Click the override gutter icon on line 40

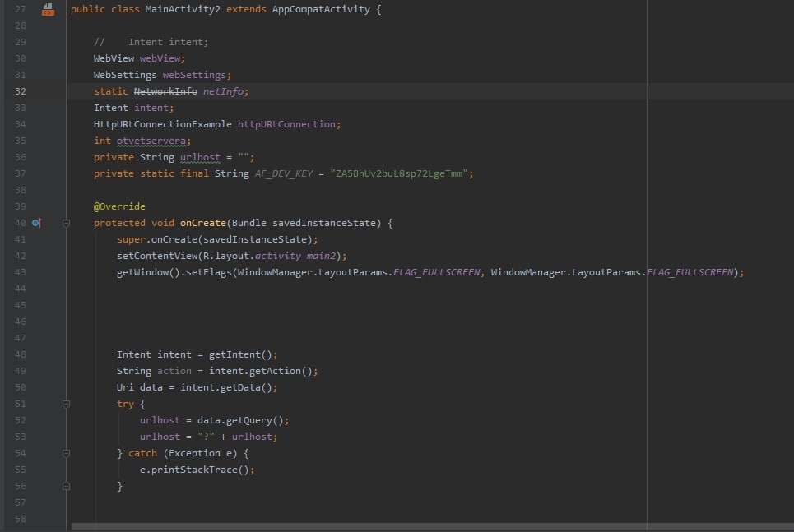tap(37, 223)
